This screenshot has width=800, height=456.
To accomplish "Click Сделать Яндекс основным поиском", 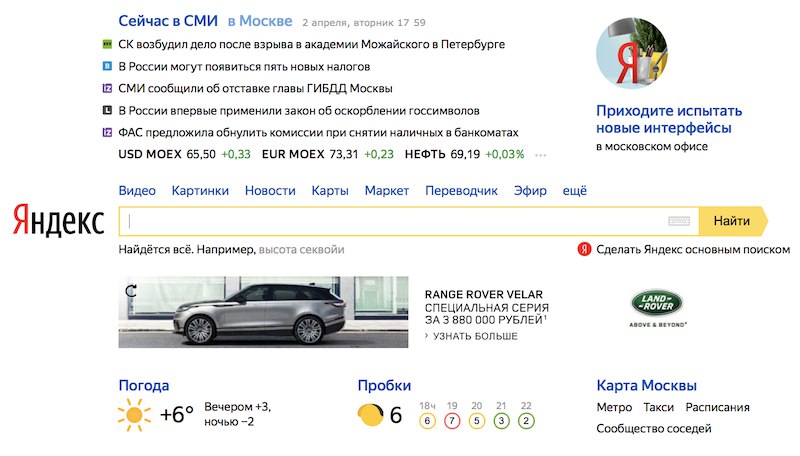I will [x=693, y=249].
